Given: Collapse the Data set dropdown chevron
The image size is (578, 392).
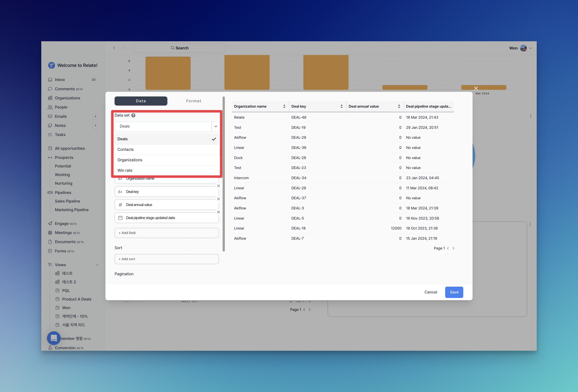Looking at the screenshot, I should click(x=216, y=126).
